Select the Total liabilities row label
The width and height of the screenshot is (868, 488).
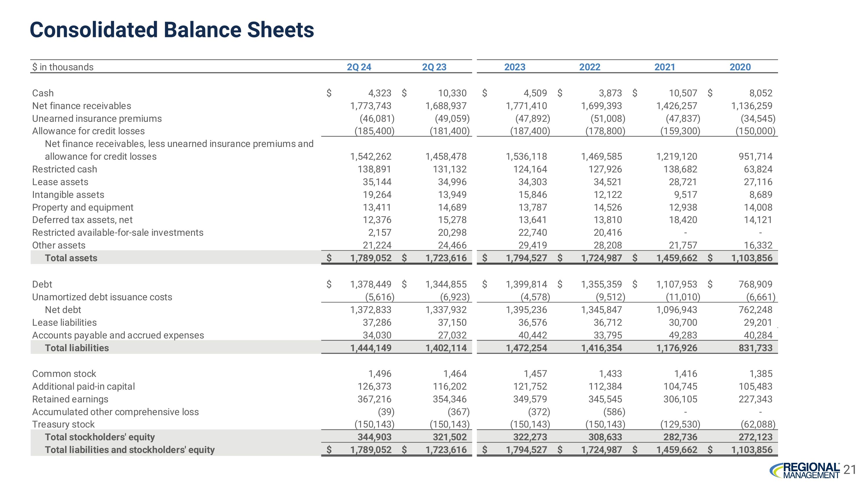click(77, 348)
